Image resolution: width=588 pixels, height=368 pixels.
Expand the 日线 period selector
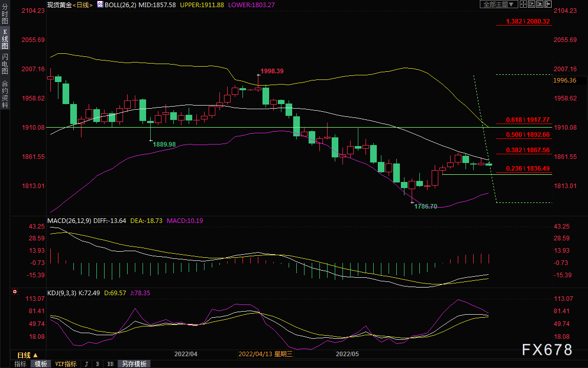click(28, 355)
